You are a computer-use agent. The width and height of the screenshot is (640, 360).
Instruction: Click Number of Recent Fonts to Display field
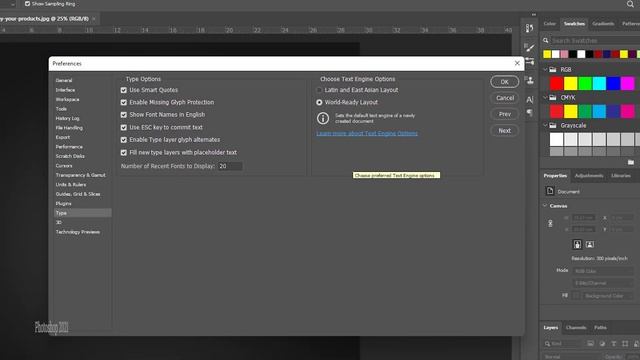(x=230, y=166)
